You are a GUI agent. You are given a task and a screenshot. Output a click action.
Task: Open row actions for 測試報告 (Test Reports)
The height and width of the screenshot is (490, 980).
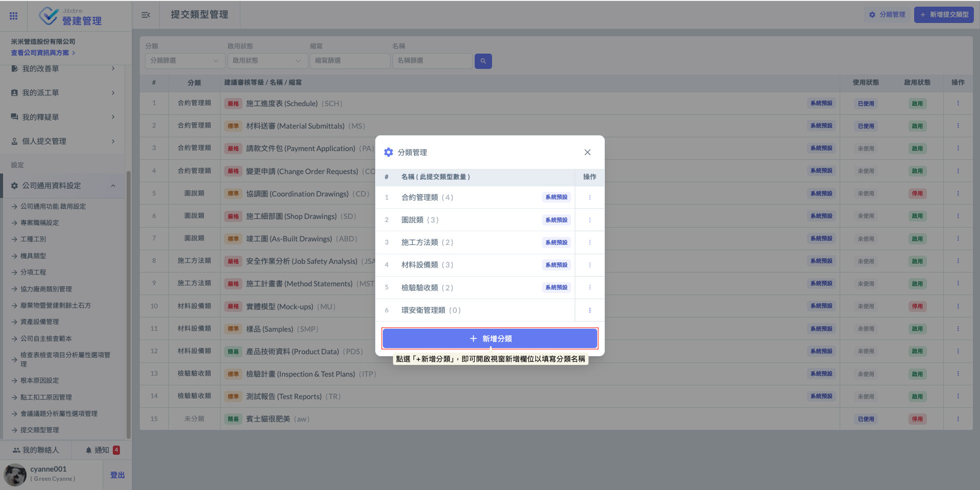point(958,396)
